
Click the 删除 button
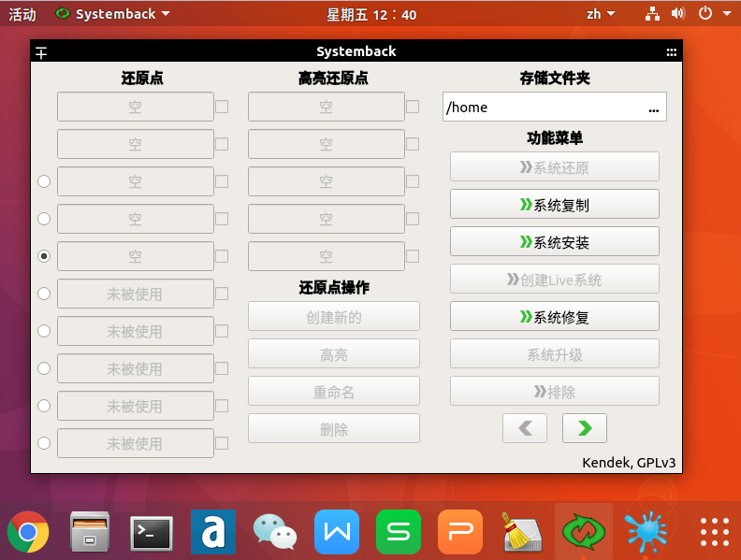click(334, 428)
